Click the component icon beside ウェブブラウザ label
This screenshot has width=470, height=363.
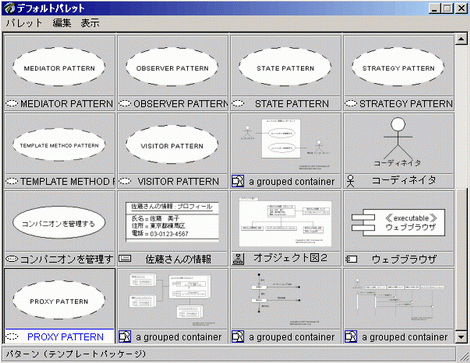351,259
